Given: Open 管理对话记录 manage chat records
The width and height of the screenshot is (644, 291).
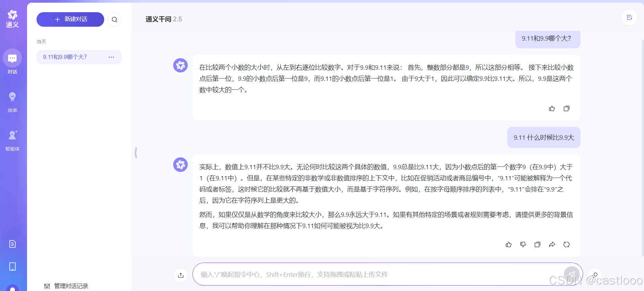Looking at the screenshot, I should 66,286.
